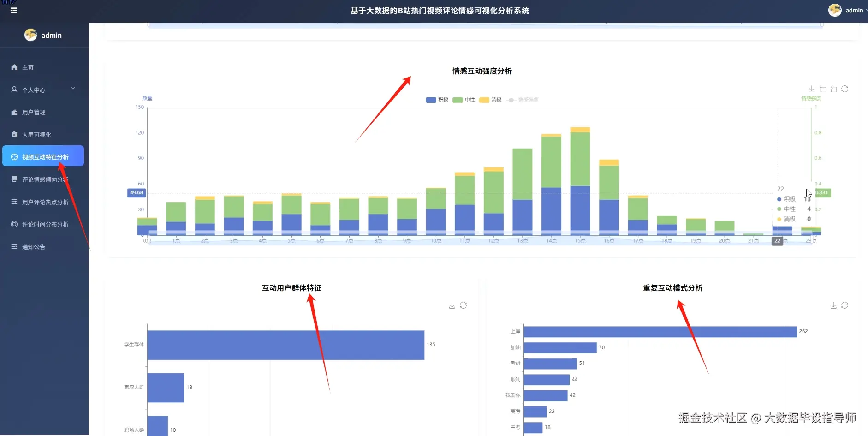Activate area zoom tool on 情感互动强度分析 chart
Viewport: 868px width, 436px height.
pos(823,89)
